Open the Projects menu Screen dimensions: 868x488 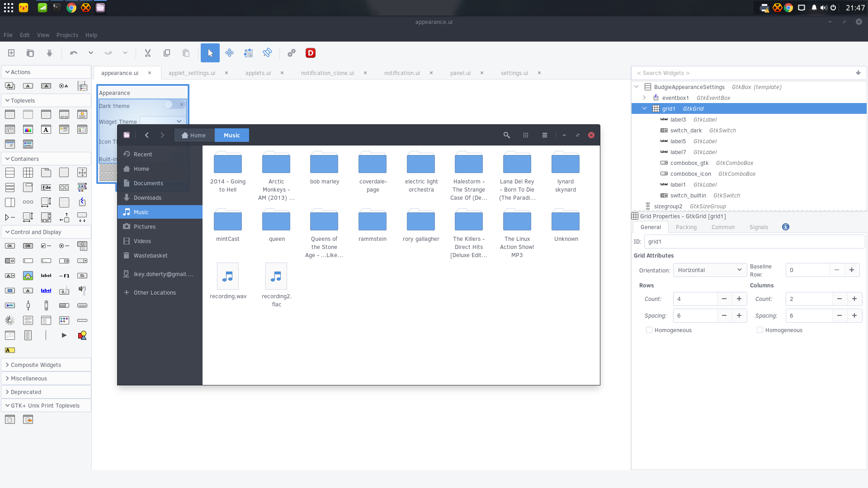point(67,35)
